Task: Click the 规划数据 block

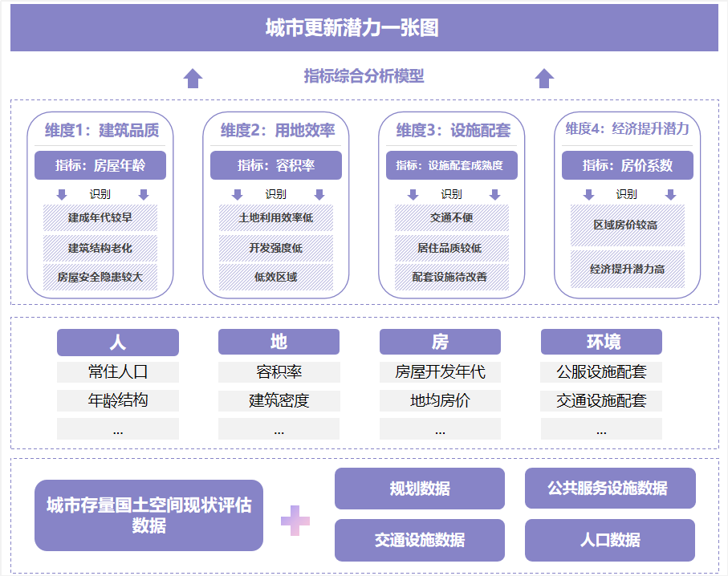Action: (x=419, y=489)
